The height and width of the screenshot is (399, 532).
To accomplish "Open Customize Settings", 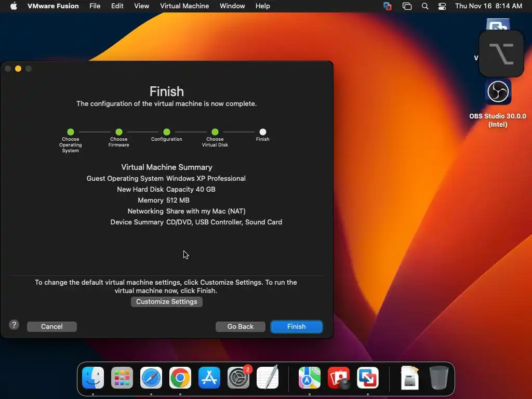I will tap(167, 302).
